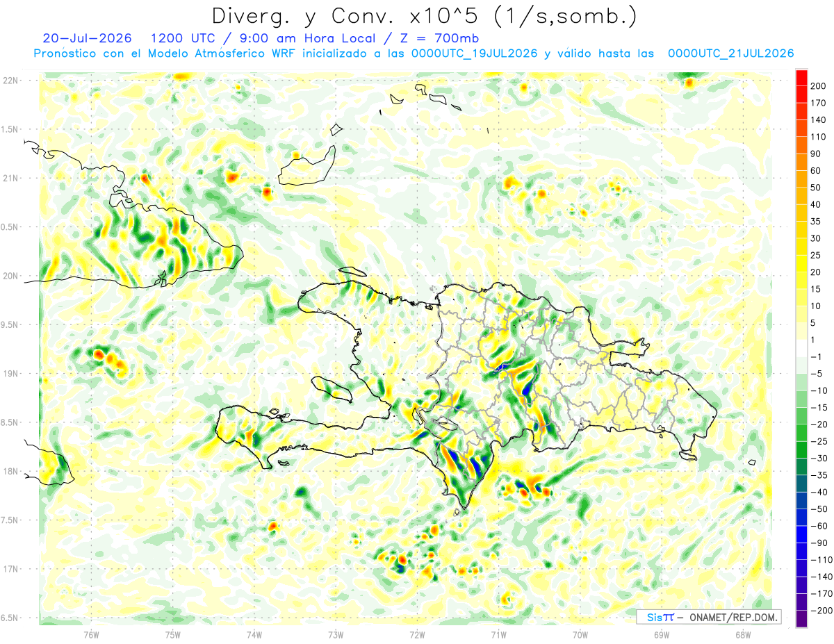Click the white swatch between 1 and -1
Screen dimensions: 834x644
801,348
